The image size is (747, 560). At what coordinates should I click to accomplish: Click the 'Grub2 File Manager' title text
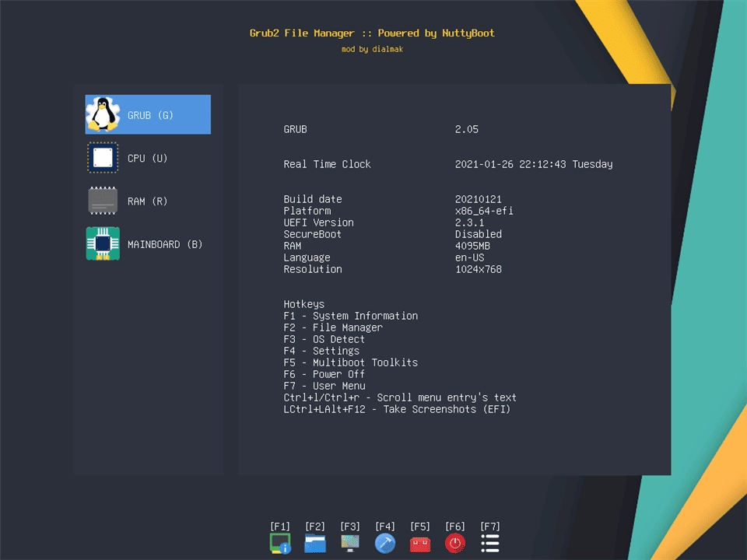(302, 33)
